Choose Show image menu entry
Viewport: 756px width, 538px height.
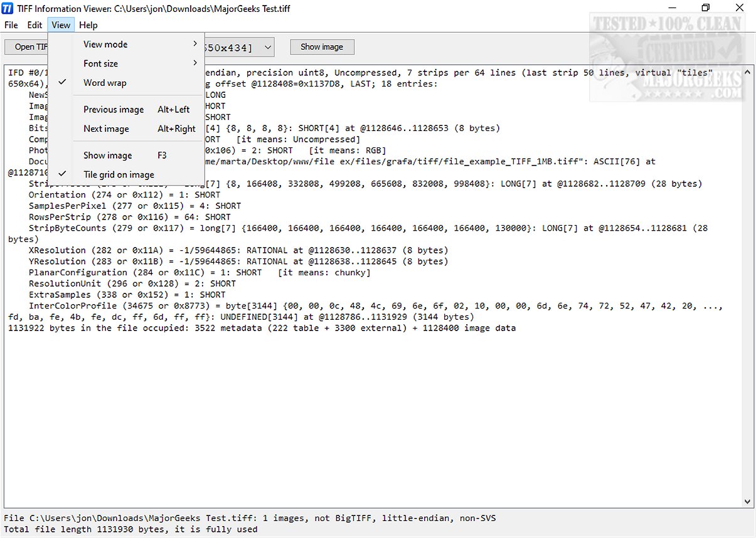click(107, 155)
